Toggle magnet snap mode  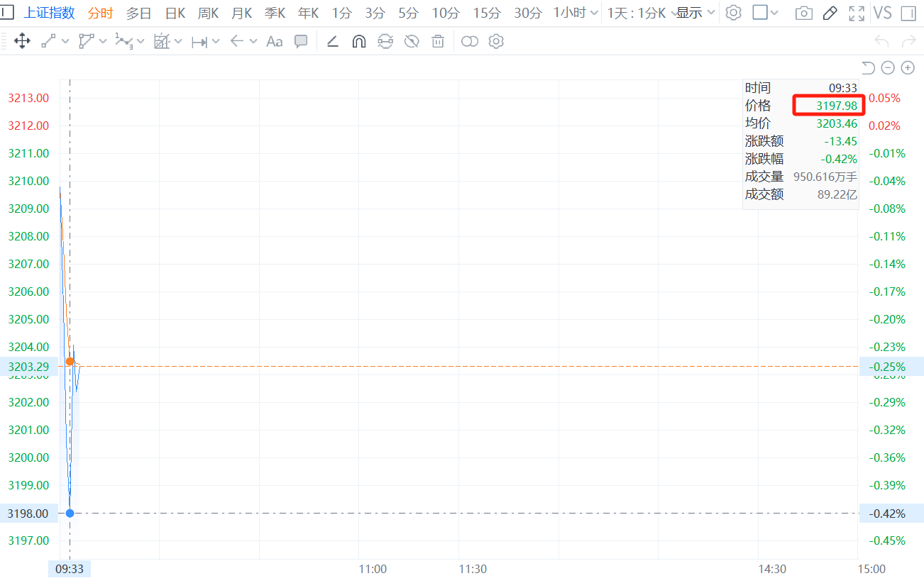click(x=359, y=42)
